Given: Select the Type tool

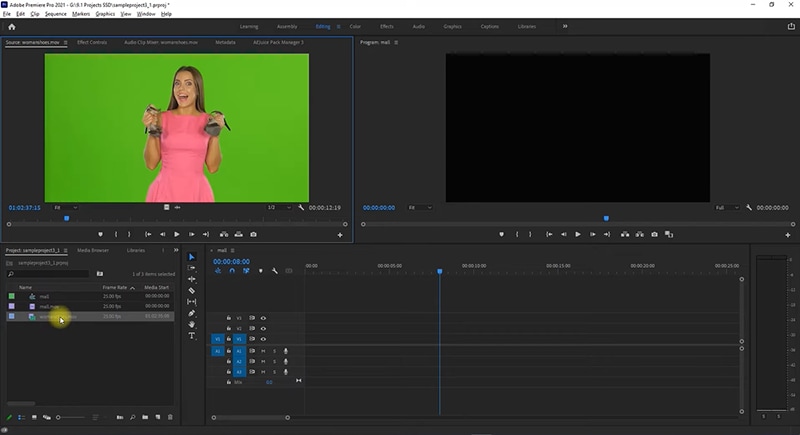Looking at the screenshot, I should coord(192,335).
